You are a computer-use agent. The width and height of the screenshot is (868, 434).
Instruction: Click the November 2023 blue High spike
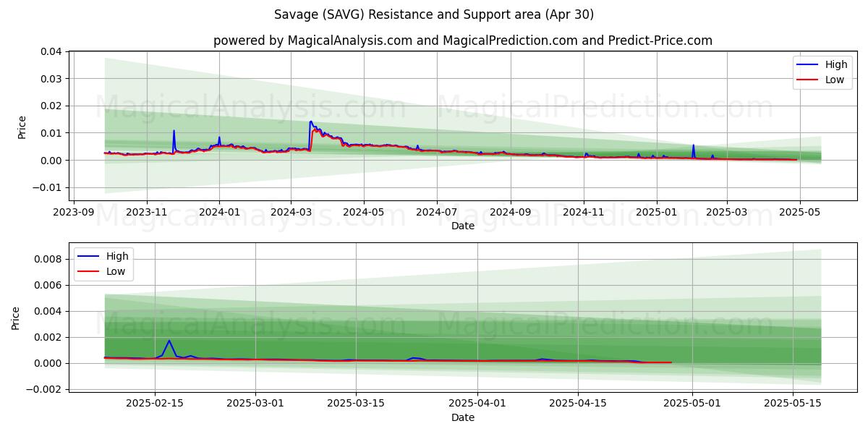coord(174,131)
